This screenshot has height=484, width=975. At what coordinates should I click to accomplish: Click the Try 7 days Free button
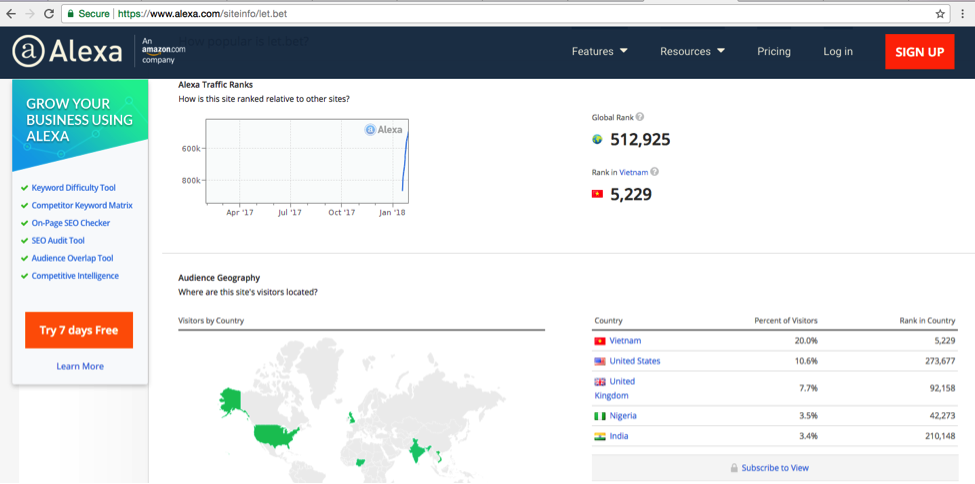tap(79, 330)
